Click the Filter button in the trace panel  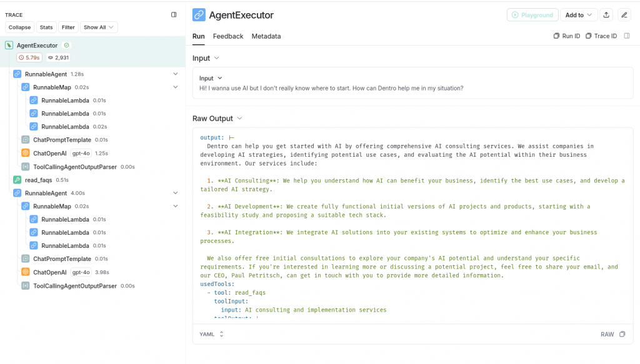(x=68, y=27)
